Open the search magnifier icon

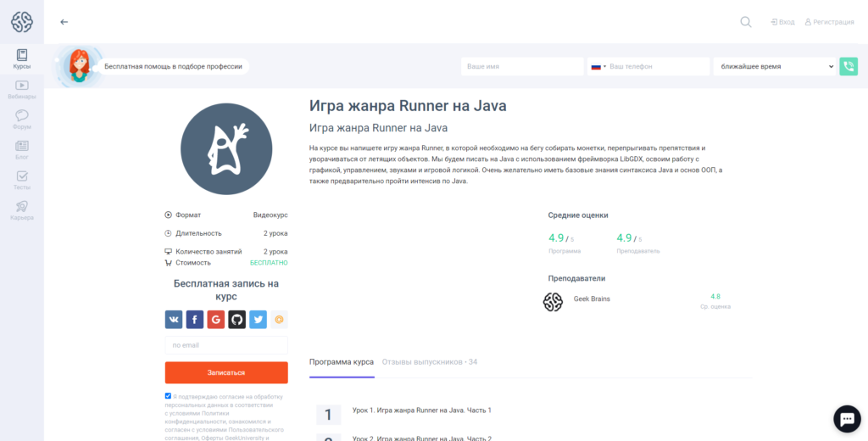coord(745,22)
